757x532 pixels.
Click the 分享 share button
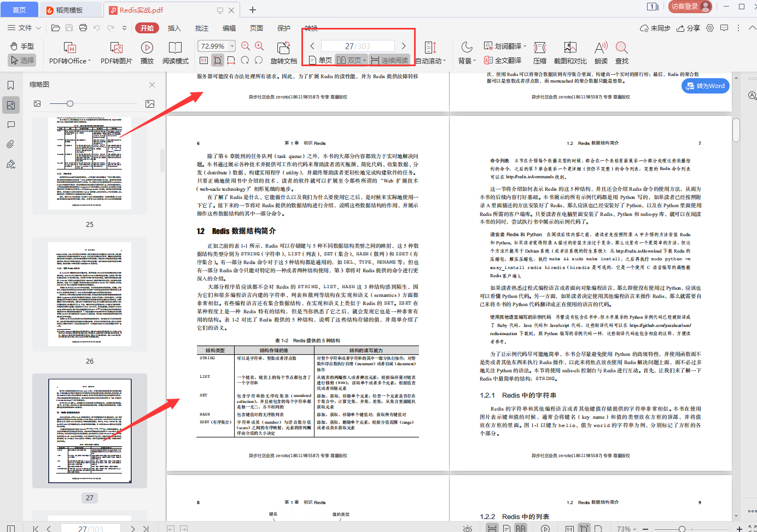pyautogui.click(x=688, y=28)
